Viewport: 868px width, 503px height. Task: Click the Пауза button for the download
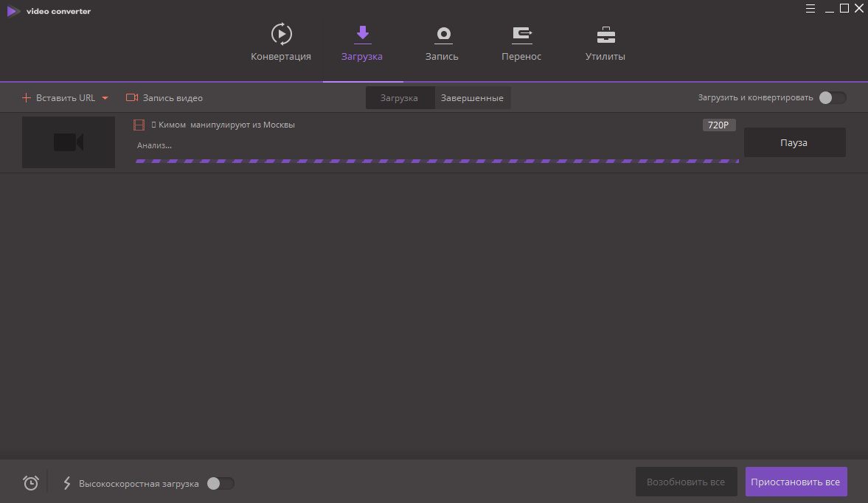(794, 142)
